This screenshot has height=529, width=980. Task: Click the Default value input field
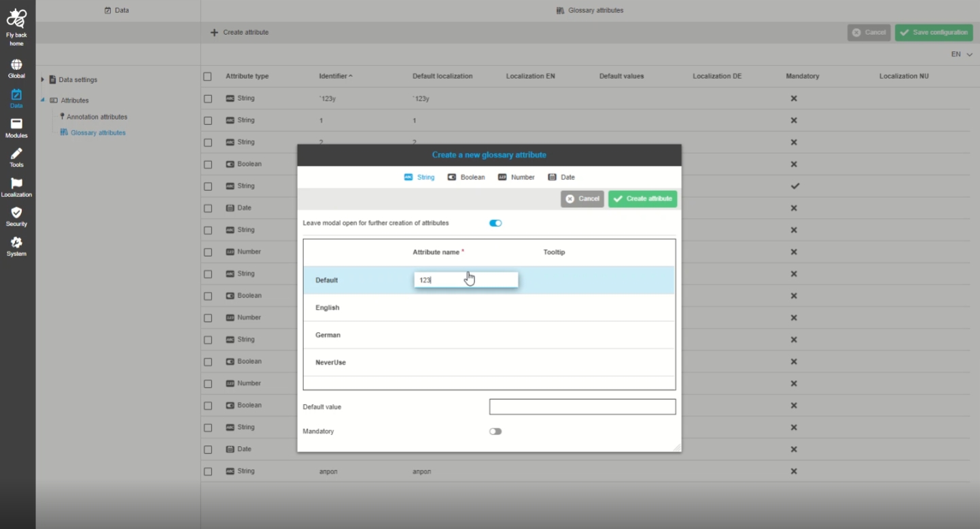[x=582, y=407]
